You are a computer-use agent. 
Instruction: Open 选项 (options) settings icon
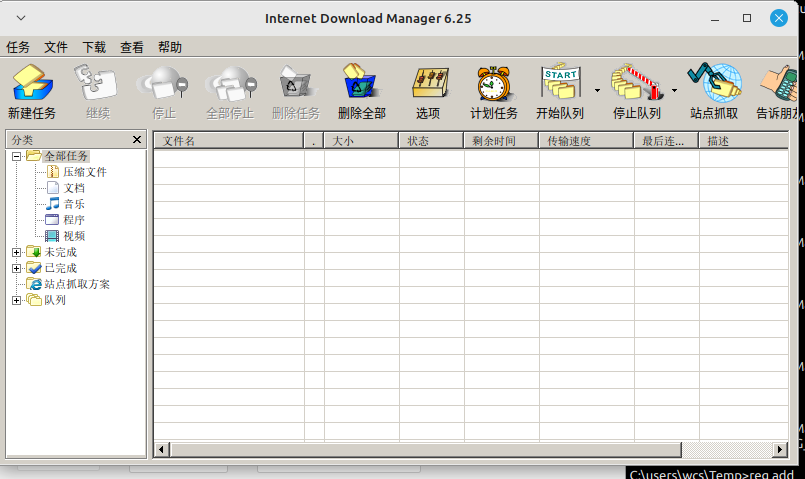coord(430,82)
